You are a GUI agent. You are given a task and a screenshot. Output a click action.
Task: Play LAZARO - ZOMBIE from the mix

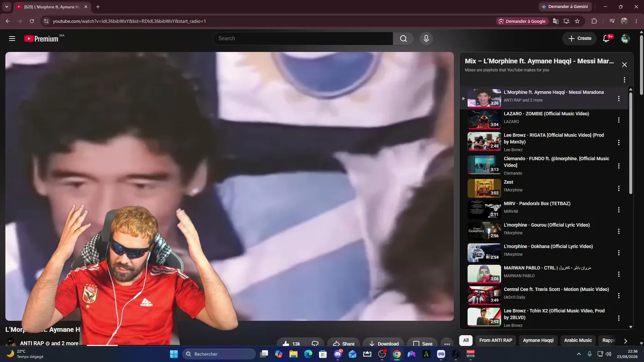tap(485, 120)
